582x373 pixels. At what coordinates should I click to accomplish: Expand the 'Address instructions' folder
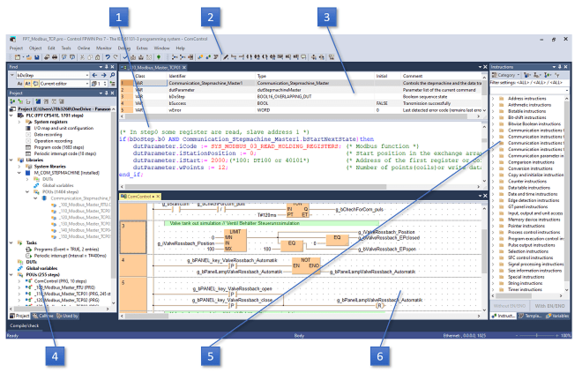click(493, 99)
